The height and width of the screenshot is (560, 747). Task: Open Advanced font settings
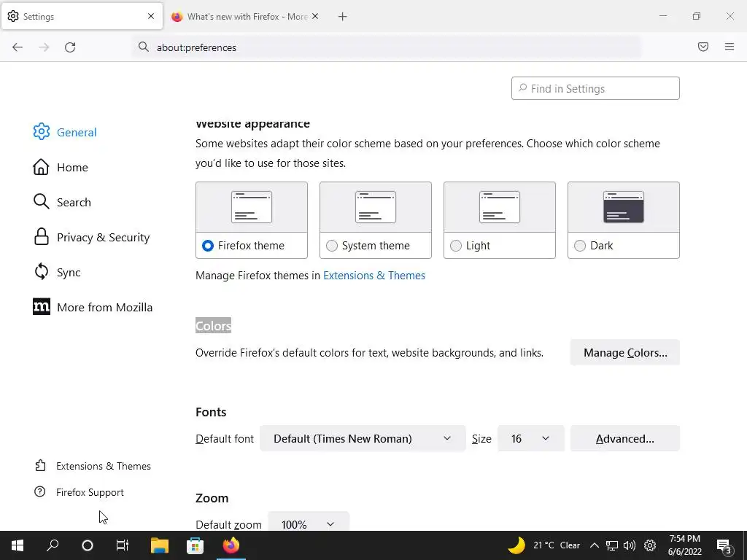(625, 438)
